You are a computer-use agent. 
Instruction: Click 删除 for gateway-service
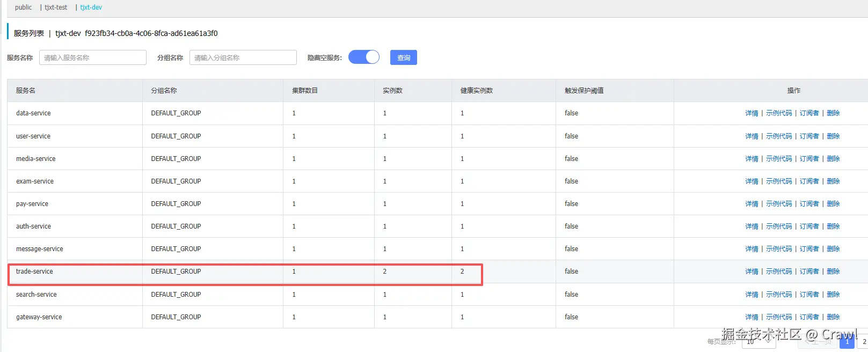[833, 317]
